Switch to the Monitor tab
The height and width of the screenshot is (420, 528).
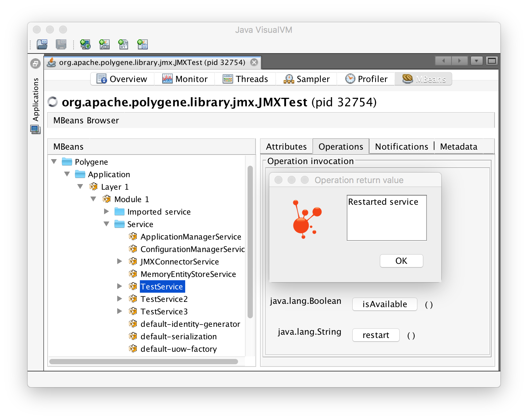click(x=185, y=79)
